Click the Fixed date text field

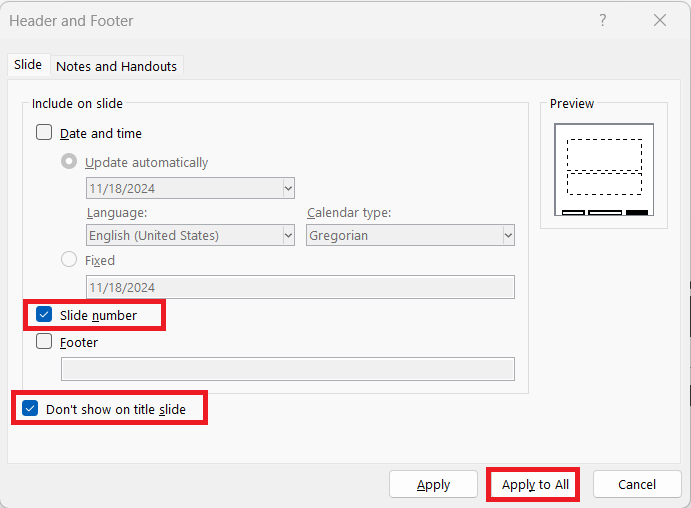point(300,287)
